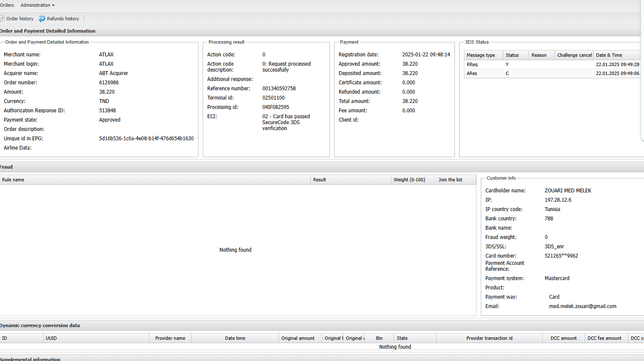This screenshot has height=361, width=644.
Task: Click the Provider name column header
Action: pos(170,338)
